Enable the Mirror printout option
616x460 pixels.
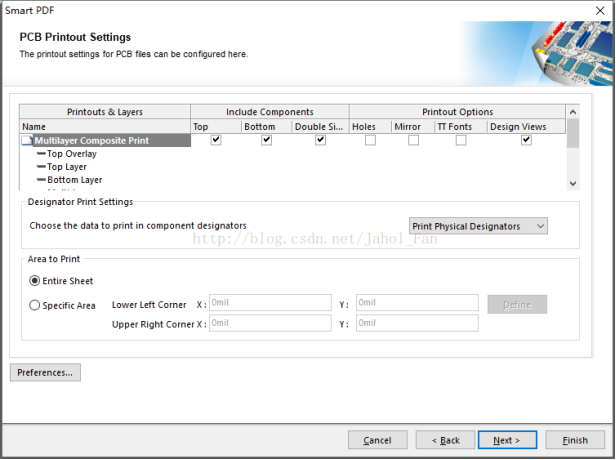[x=413, y=141]
